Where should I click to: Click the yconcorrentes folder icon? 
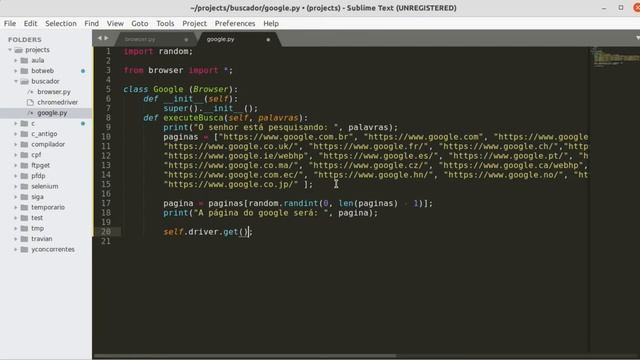(24, 249)
